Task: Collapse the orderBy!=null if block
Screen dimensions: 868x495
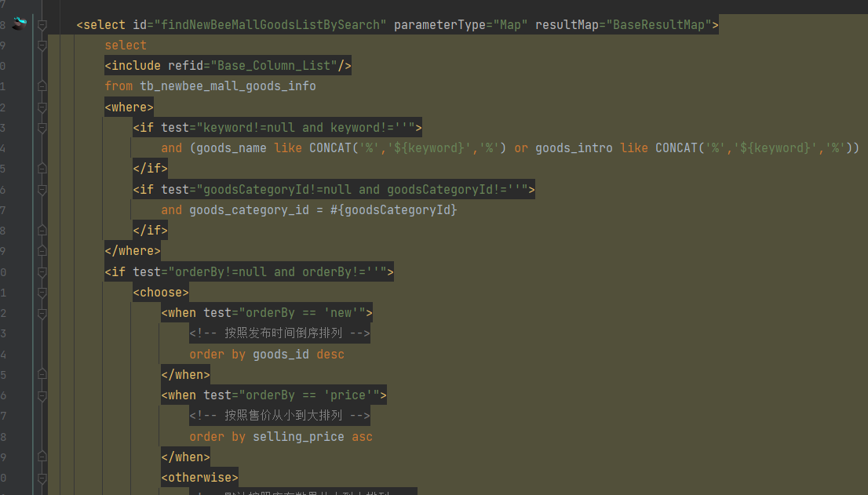Action: coord(42,272)
